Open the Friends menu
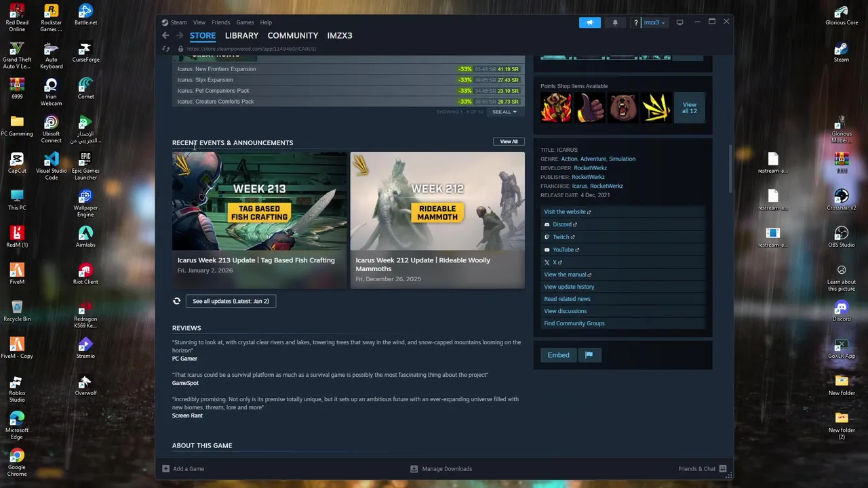Image resolution: width=868 pixels, height=488 pixels. [x=220, y=22]
